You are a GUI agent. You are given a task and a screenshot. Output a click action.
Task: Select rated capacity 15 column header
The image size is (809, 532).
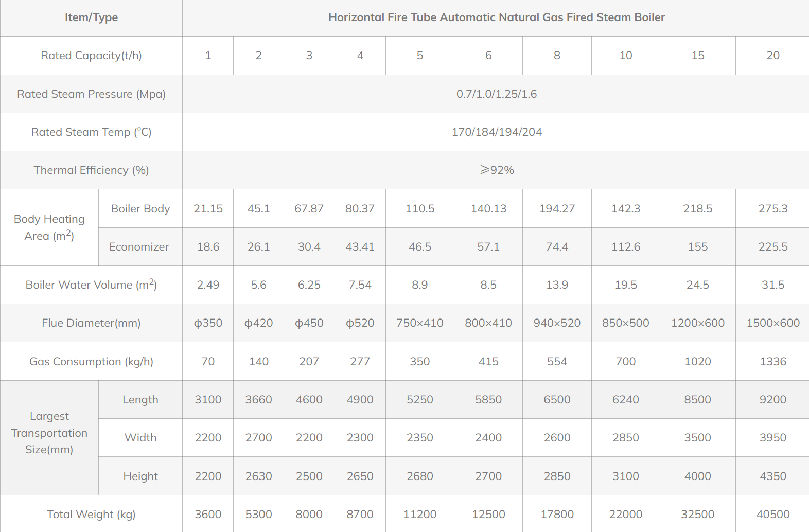(x=697, y=56)
